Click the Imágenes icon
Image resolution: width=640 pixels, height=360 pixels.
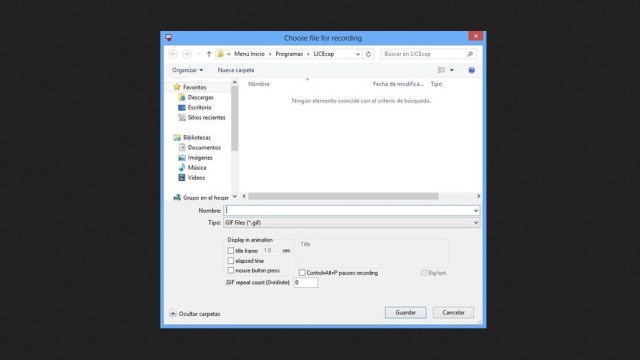tap(182, 158)
